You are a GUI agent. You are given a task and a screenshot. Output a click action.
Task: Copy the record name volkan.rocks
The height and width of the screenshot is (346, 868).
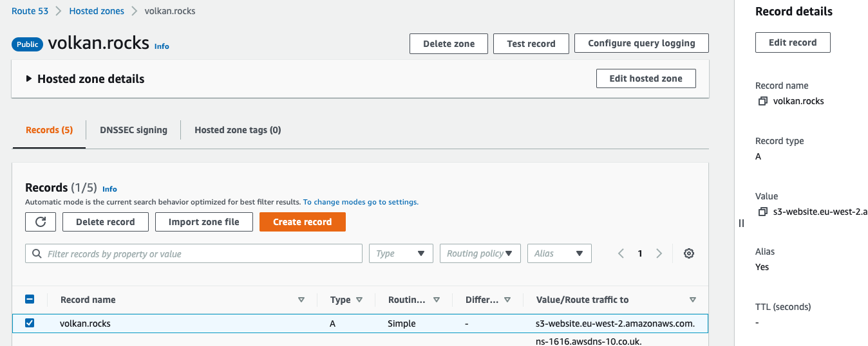[x=762, y=101]
